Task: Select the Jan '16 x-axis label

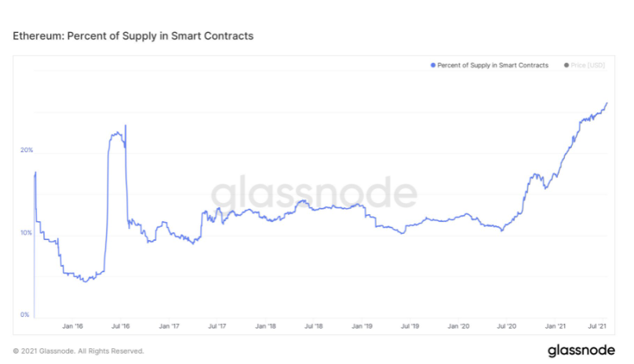Action: click(73, 325)
